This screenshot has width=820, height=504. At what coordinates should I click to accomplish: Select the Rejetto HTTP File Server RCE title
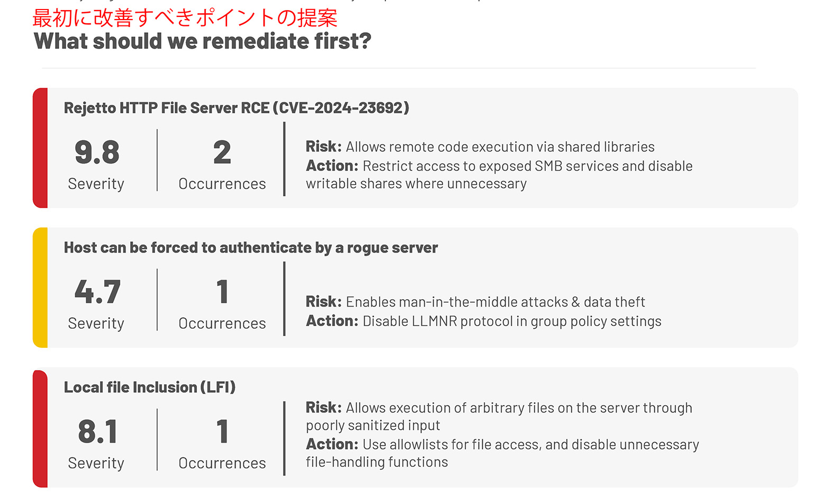(x=236, y=108)
